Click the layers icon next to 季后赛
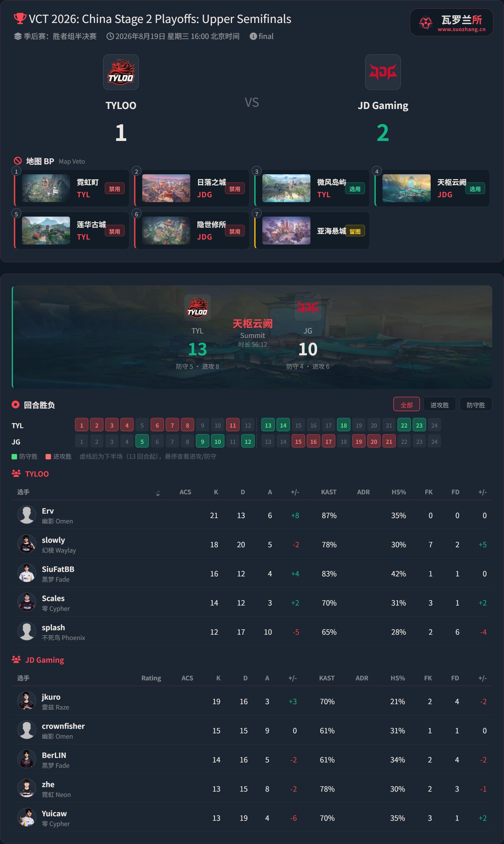The height and width of the screenshot is (844, 504). click(18, 36)
